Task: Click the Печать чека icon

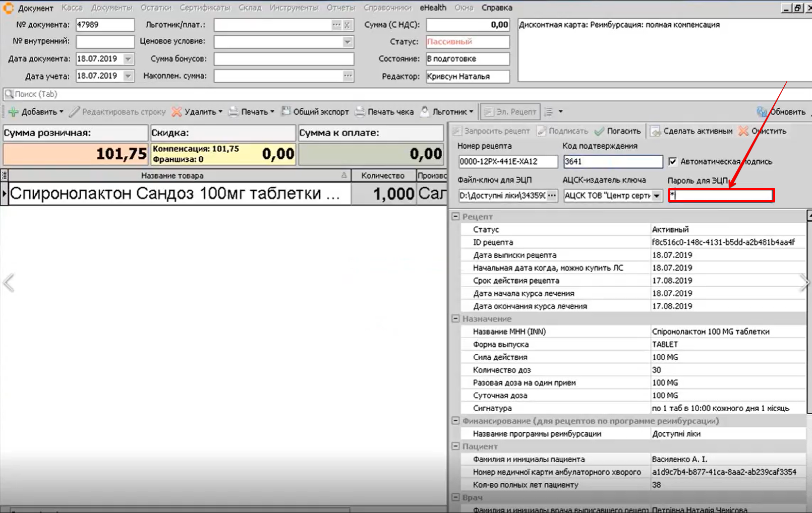Action: pyautogui.click(x=360, y=112)
